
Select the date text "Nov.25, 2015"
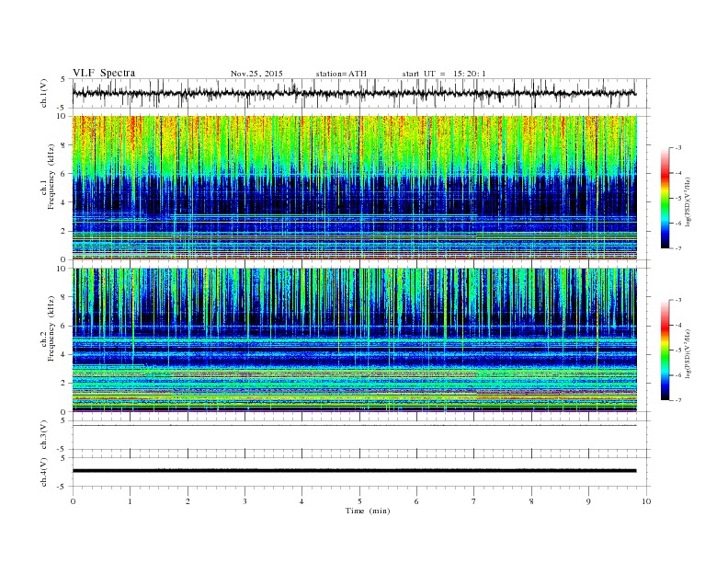pyautogui.click(x=256, y=74)
